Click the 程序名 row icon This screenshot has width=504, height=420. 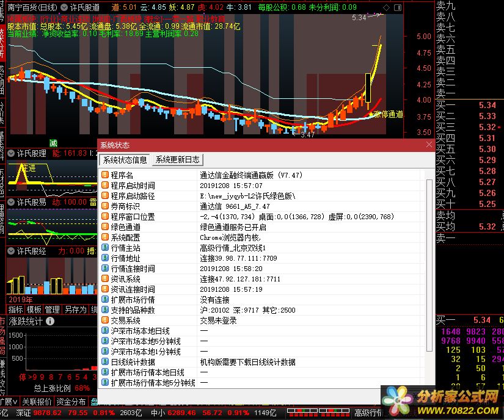[x=105, y=175]
